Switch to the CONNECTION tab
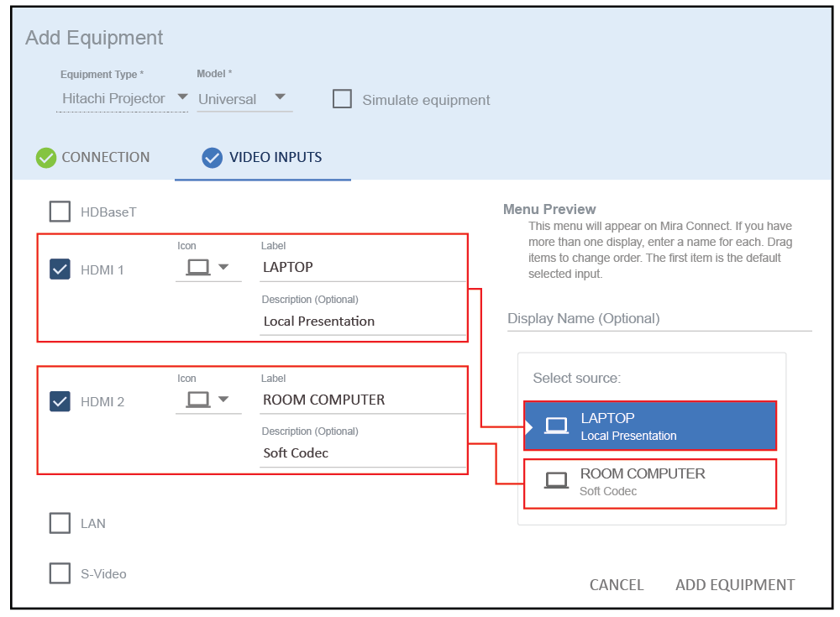The height and width of the screenshot is (617, 840). click(105, 157)
